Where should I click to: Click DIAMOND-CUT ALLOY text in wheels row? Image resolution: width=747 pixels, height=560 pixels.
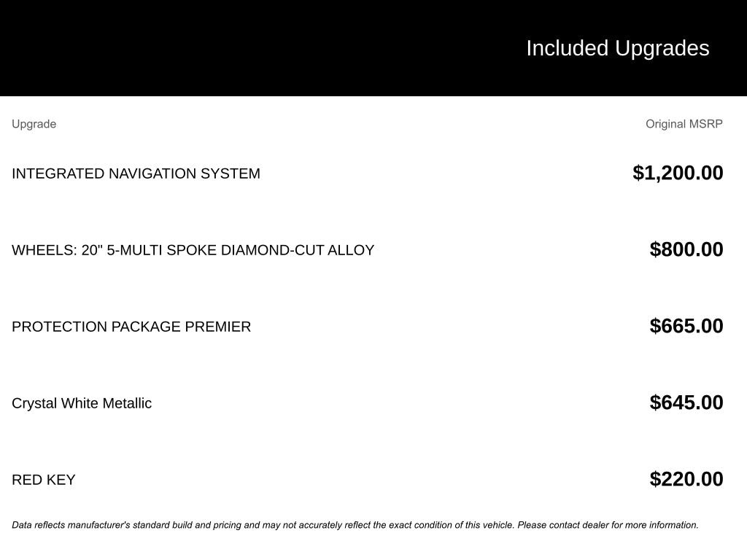pyautogui.click(x=298, y=250)
